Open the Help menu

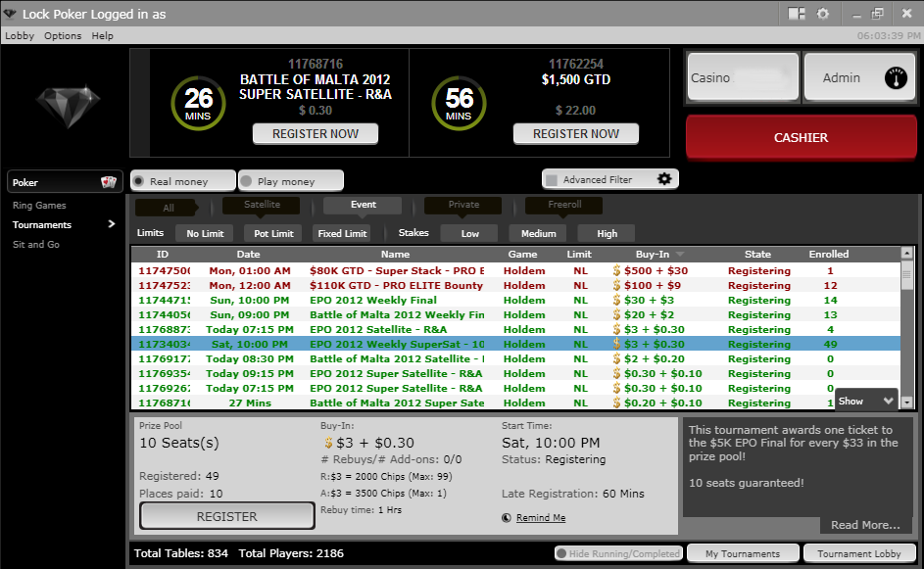(102, 36)
